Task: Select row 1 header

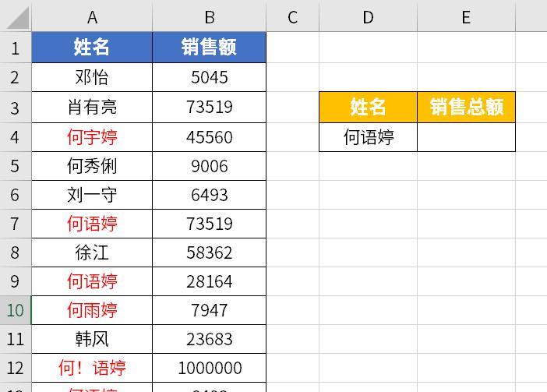Action: click(16, 48)
